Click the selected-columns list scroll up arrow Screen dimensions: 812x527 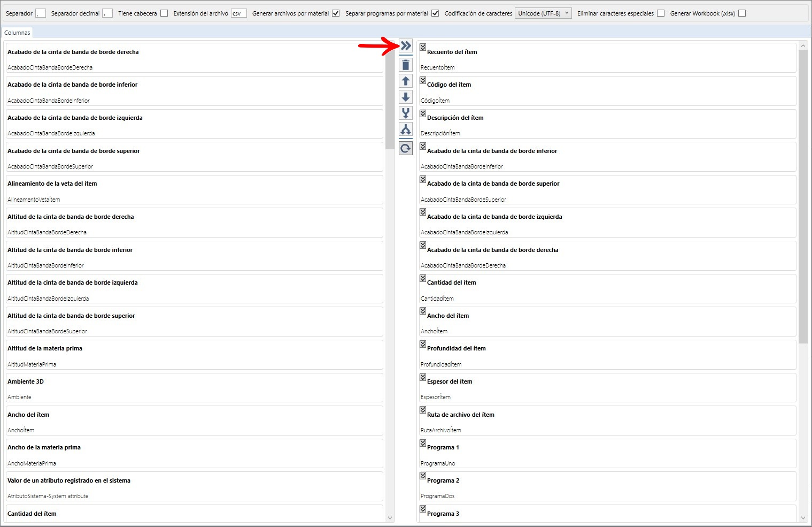tap(803, 46)
